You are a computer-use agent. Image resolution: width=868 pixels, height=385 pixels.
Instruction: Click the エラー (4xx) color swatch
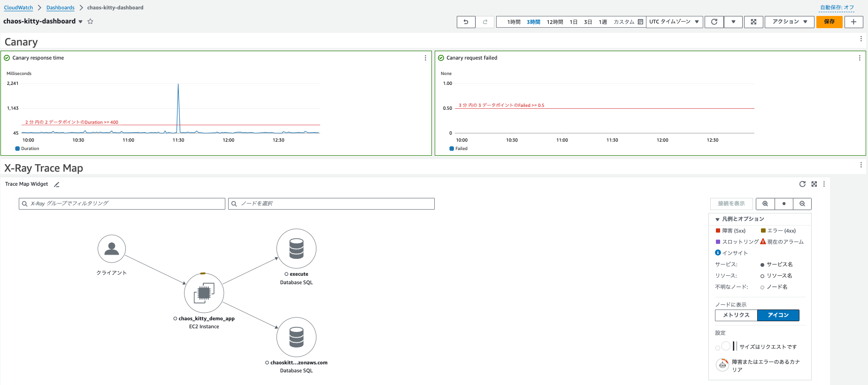(x=763, y=230)
